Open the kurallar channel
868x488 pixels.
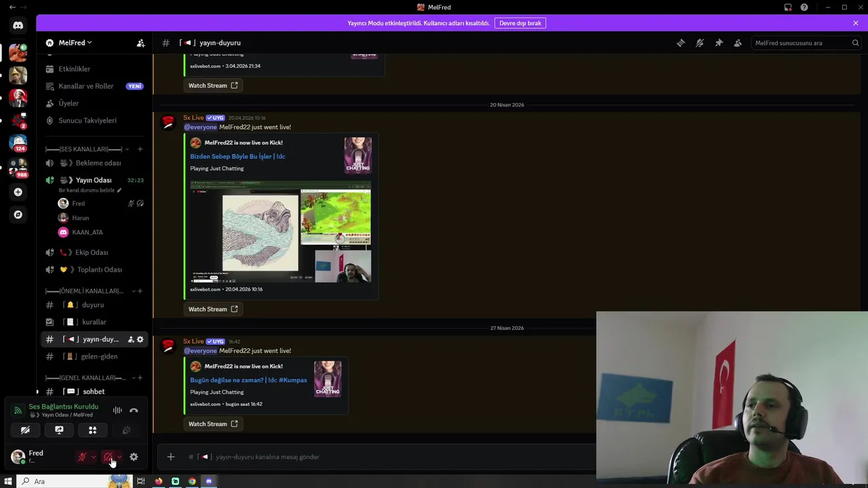[94, 322]
